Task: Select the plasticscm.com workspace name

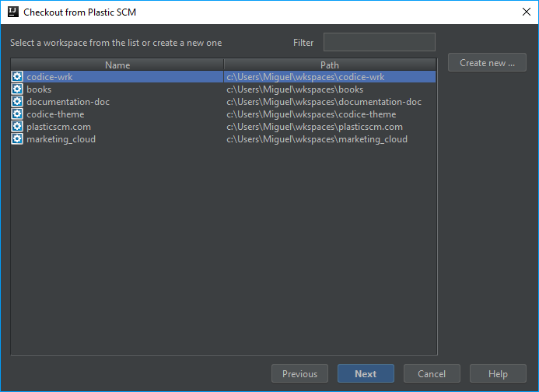Action: [x=59, y=127]
